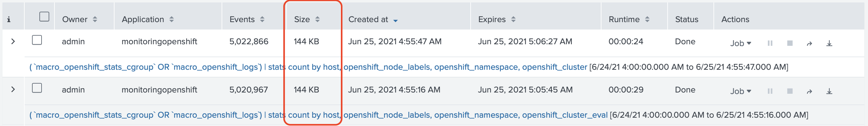Viewport: 868px width, 126px height.
Task: Share the 4:55:47 AM search job
Action: (810, 44)
